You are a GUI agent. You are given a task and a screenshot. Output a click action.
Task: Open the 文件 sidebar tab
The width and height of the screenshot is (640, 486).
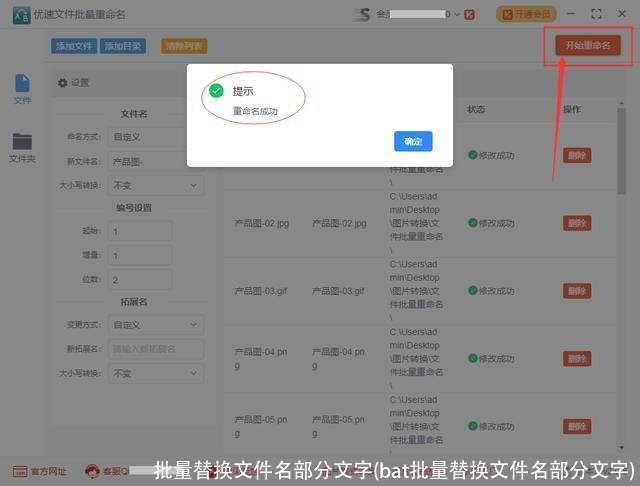point(22,89)
